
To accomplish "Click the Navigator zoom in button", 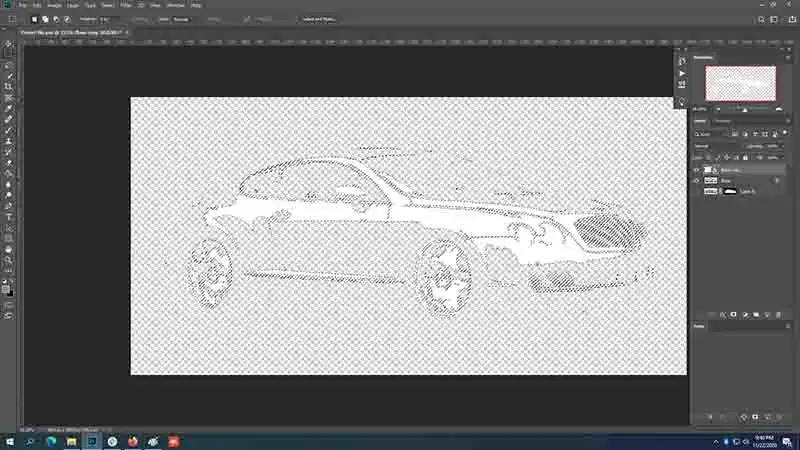I will coord(779,109).
